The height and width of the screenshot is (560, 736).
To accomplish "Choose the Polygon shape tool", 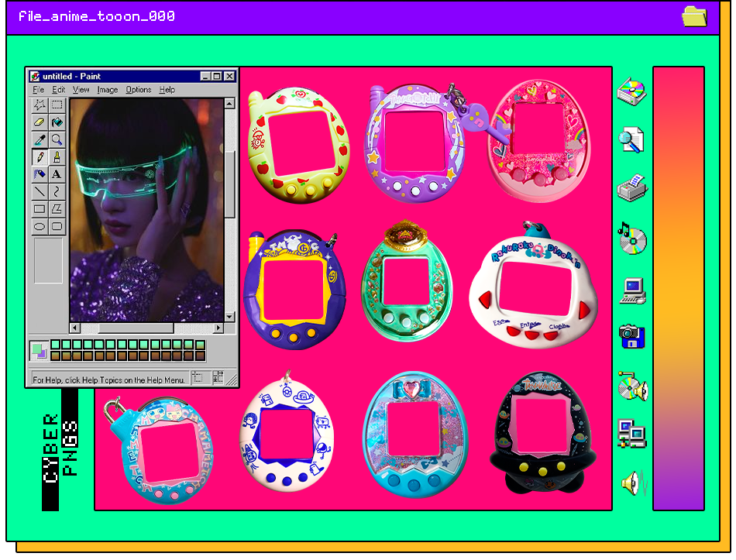I will tap(57, 209).
